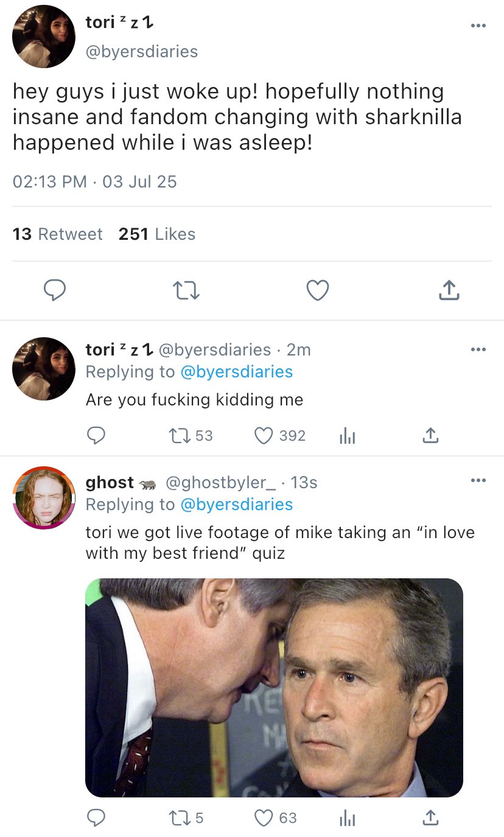This screenshot has height=837, width=504.
Task: View the 251 Likes list
Action: tap(157, 234)
